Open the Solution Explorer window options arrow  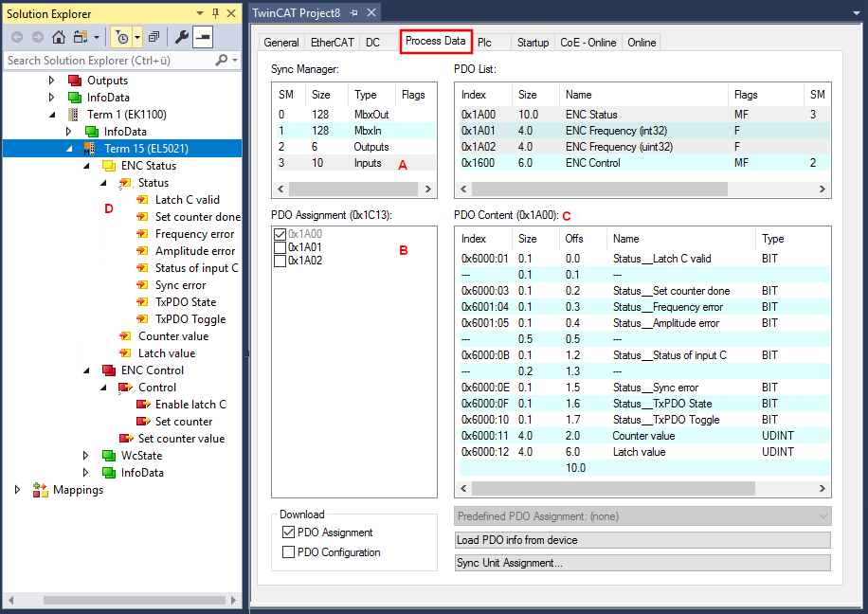coord(200,13)
